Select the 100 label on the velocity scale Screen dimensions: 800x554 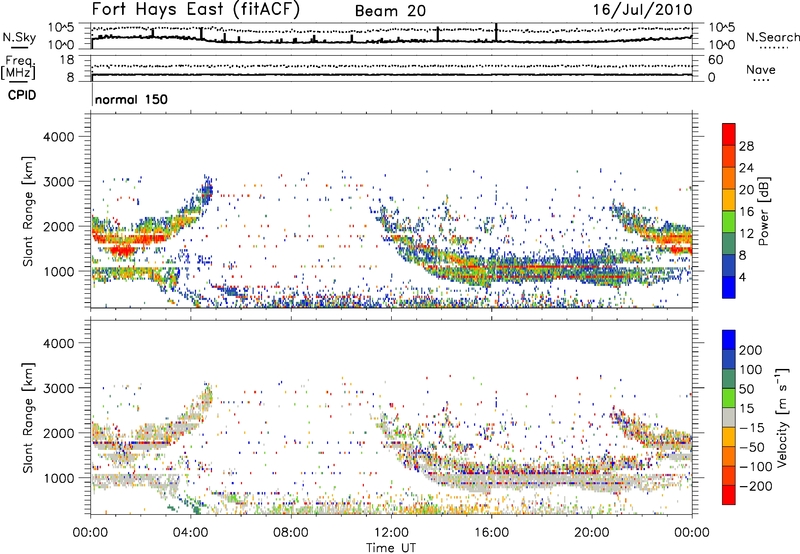pyautogui.click(x=751, y=369)
